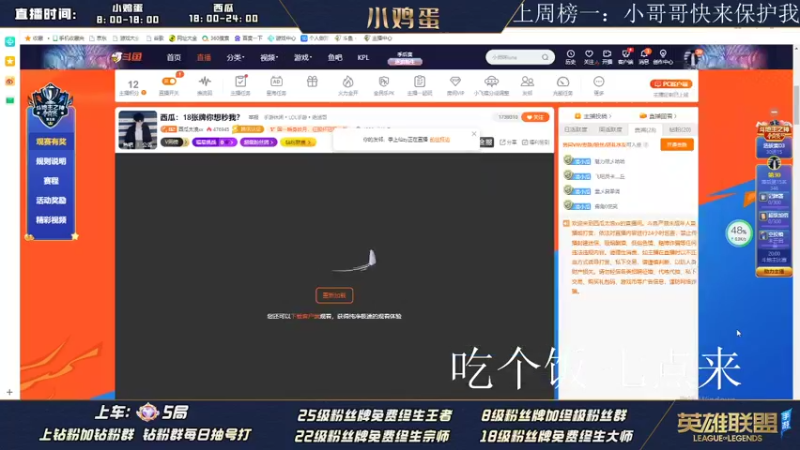Viewport: 800px width, 450px height.
Task: Close the friend-live notification popup
Action: (474, 134)
